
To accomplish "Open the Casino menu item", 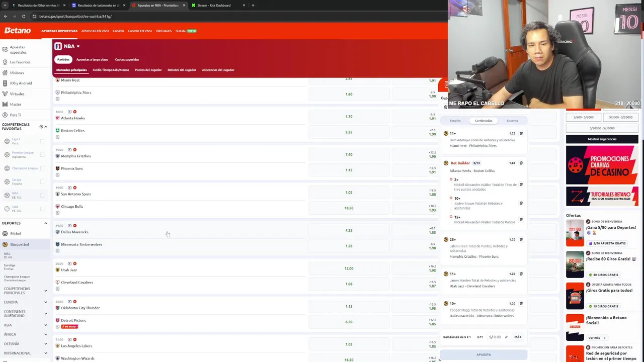I will pos(118,31).
